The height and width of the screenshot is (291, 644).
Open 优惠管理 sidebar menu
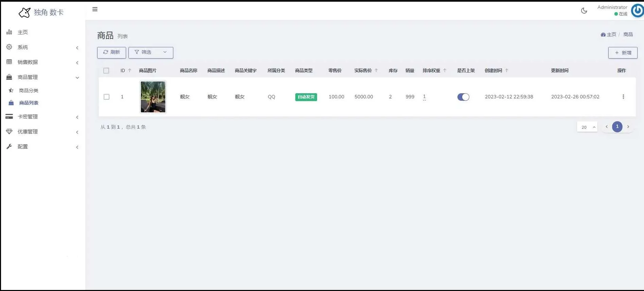tap(28, 131)
